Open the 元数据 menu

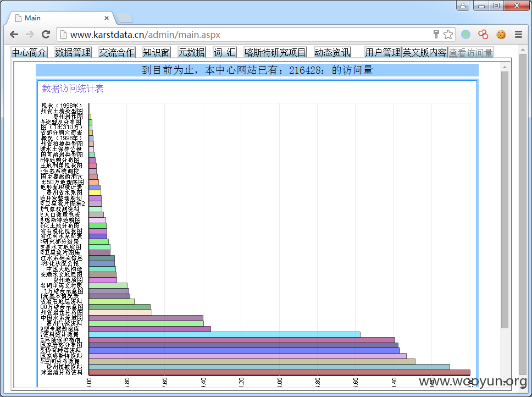click(192, 52)
